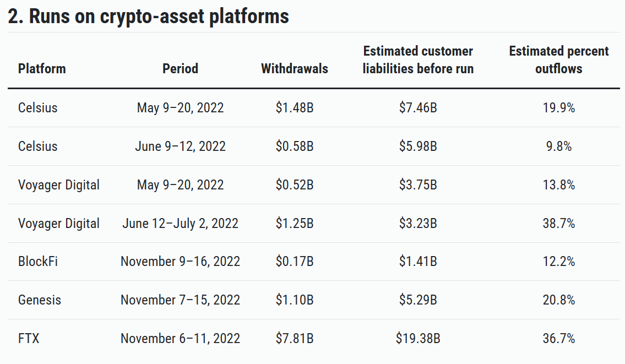This screenshot has height=364, width=625.
Task: Click the 'Estimated percent outflows' header
Action: coord(558,60)
